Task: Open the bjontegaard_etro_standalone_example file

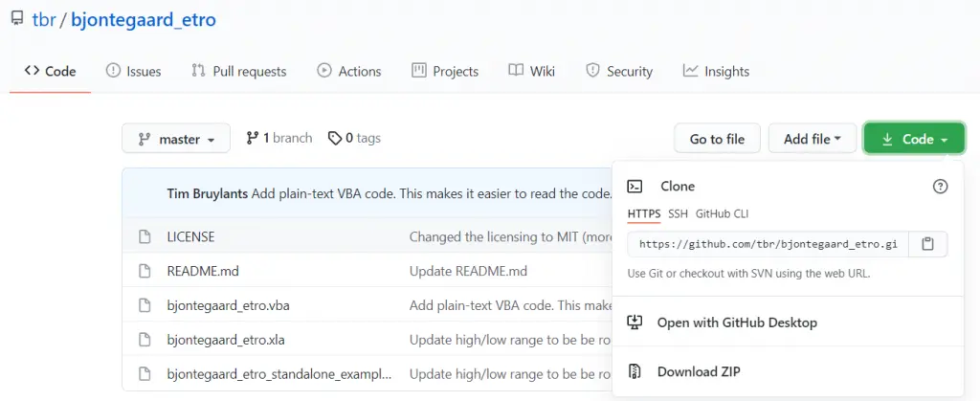Action: coord(279,374)
